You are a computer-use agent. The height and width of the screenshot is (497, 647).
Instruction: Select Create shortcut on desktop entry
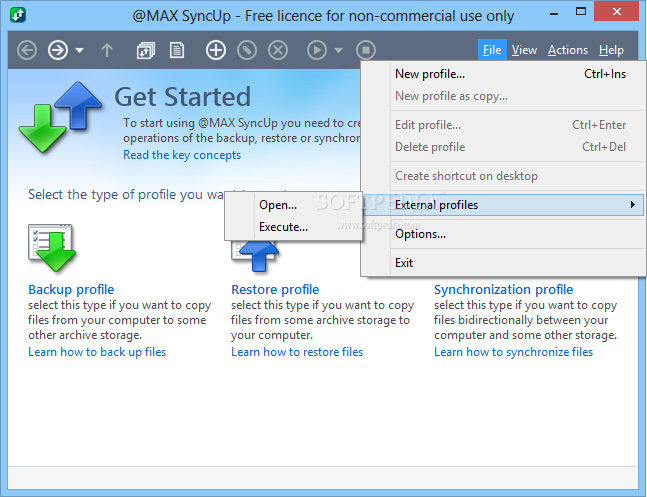[503, 176]
